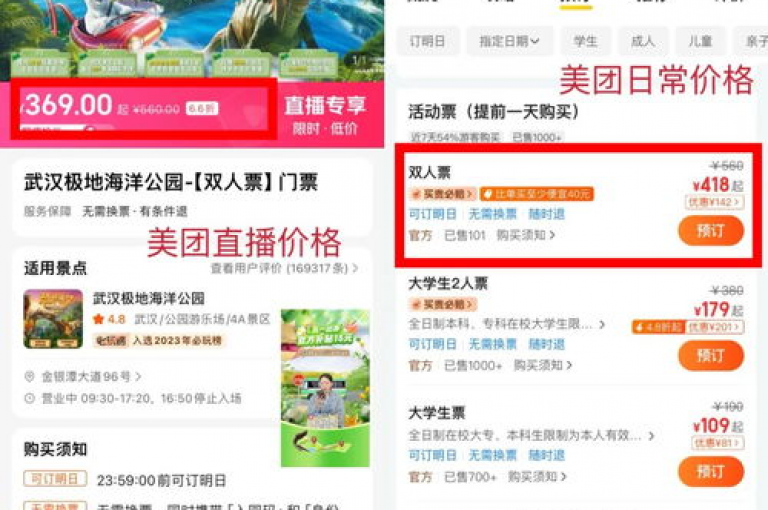Open the 指定日期 dropdown

pos(509,41)
